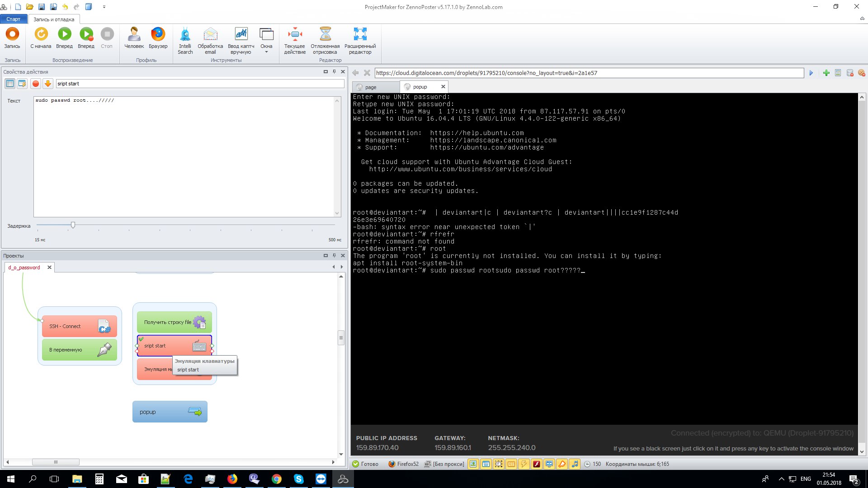This screenshot has height=488, width=868.
Task: Toggle the CSS loading status bar icon
Action: 511,464
